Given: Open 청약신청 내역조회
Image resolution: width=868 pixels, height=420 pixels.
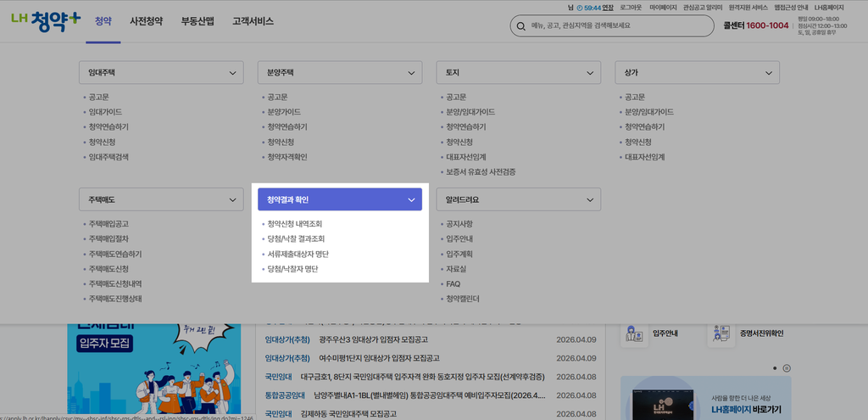Looking at the screenshot, I should click(x=294, y=224).
